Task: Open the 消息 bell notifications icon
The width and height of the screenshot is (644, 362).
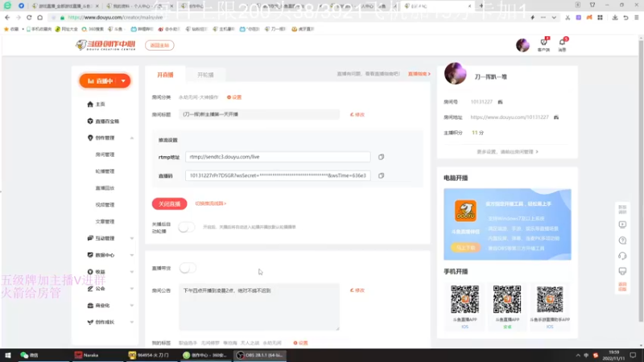Action: tap(562, 44)
